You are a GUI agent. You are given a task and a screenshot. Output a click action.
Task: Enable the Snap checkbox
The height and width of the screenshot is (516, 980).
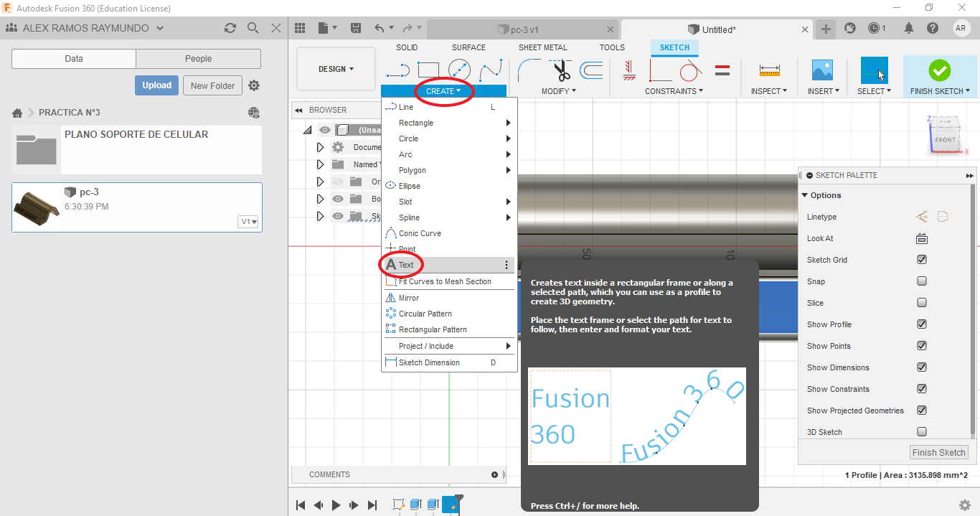pyautogui.click(x=922, y=281)
